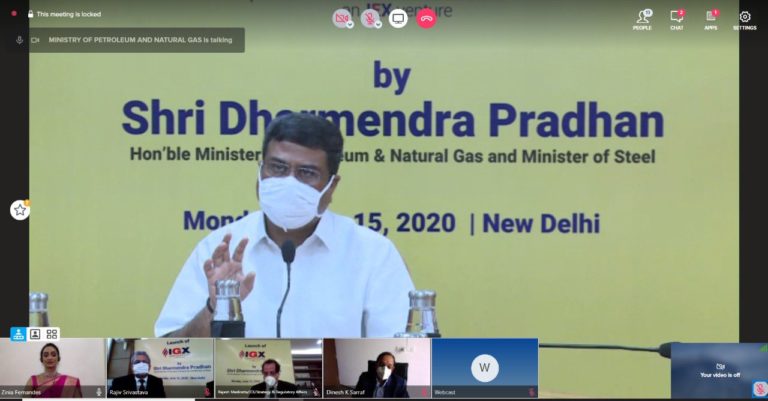
Task: Open microphone options dropdown arrow
Action: [378, 25]
